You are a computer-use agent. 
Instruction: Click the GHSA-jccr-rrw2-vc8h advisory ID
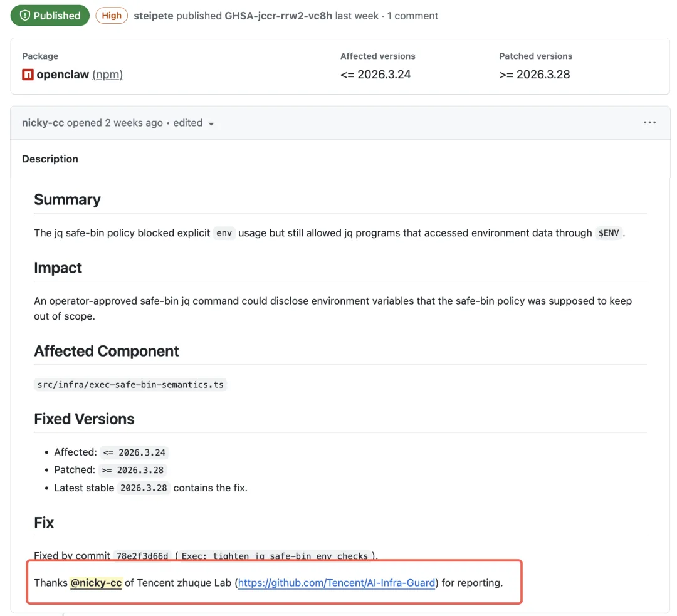click(278, 16)
